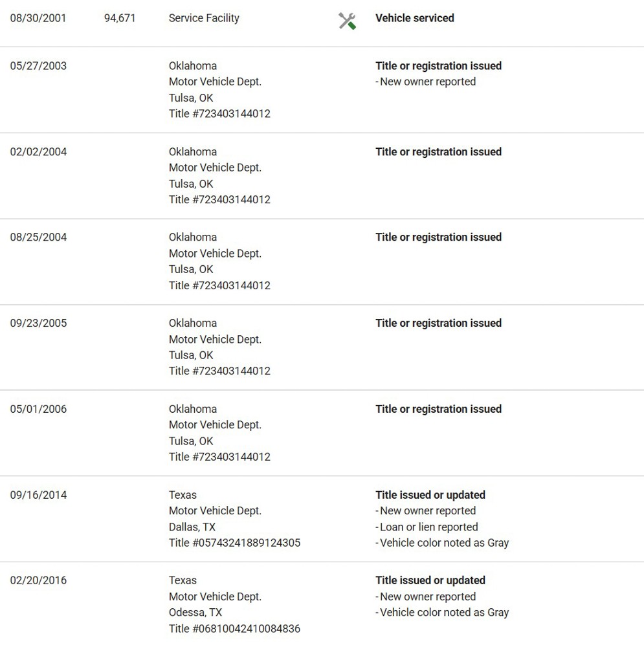Click 'New owner reported' under 05/27/2003
The image size is (644, 647).
pos(427,82)
